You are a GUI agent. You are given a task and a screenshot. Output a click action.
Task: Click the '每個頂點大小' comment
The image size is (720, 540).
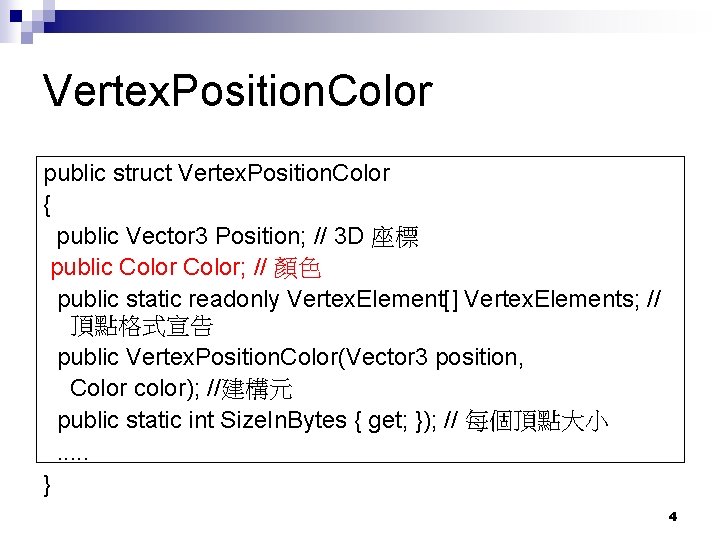pos(536,420)
